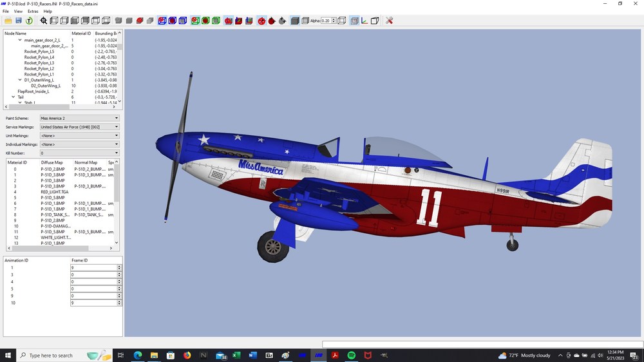This screenshot has width=644, height=362.
Task: Open Word from the taskbar
Action: (252, 355)
